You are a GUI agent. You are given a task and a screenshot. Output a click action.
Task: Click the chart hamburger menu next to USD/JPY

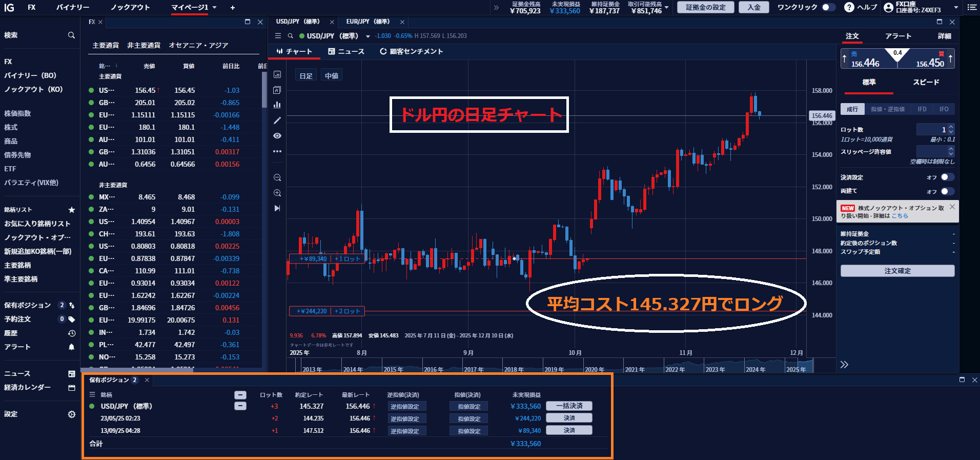(278, 36)
